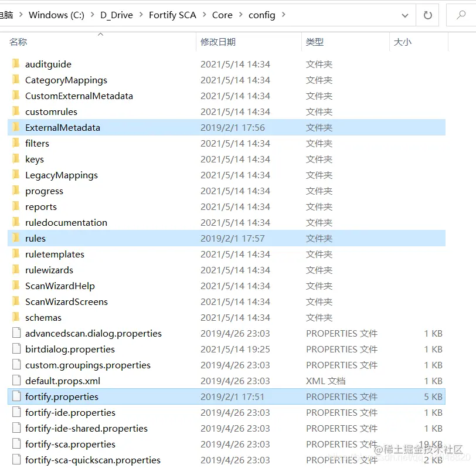This screenshot has height=468, width=476.
Task: Select the ScanWizardScreens folder name
Action: click(x=66, y=301)
